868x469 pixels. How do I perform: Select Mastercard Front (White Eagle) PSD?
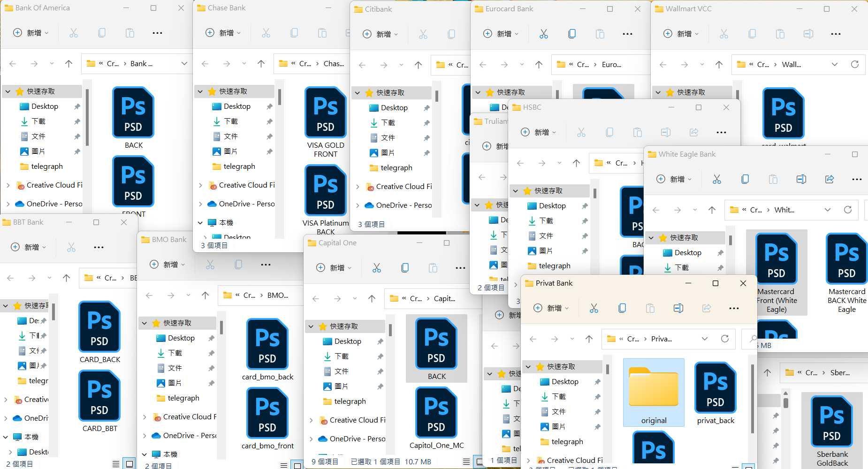[x=777, y=273]
